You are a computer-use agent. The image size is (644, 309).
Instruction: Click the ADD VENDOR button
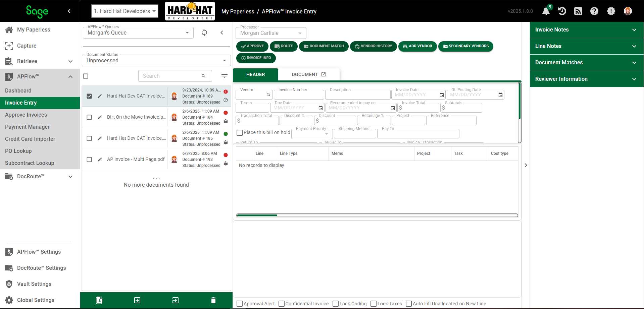(417, 46)
